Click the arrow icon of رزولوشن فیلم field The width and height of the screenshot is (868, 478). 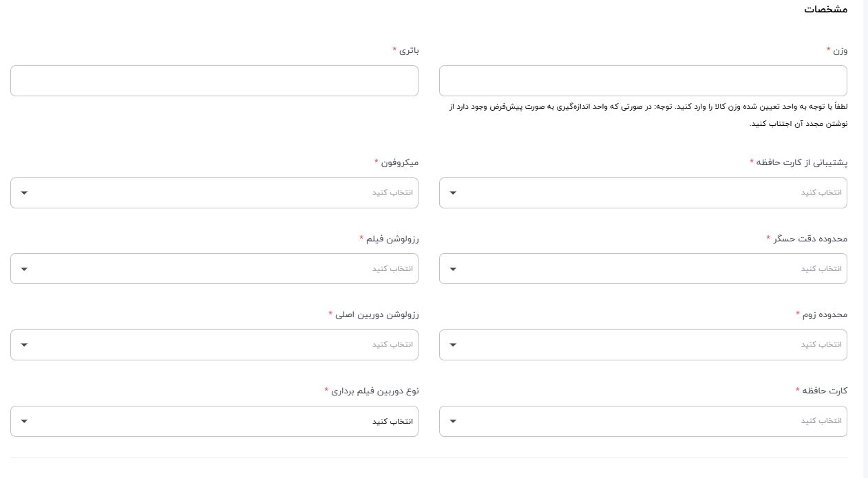(x=24, y=269)
